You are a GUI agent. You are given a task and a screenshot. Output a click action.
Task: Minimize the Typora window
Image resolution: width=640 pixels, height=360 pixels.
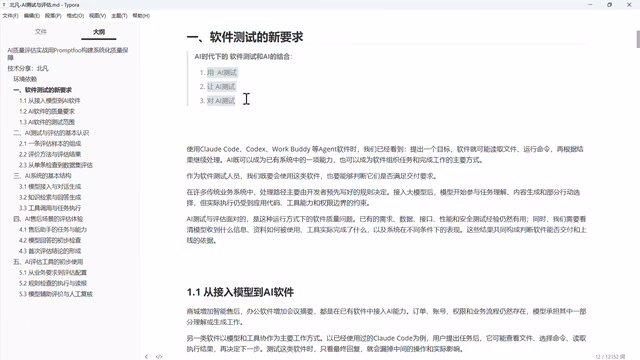coord(590,5)
